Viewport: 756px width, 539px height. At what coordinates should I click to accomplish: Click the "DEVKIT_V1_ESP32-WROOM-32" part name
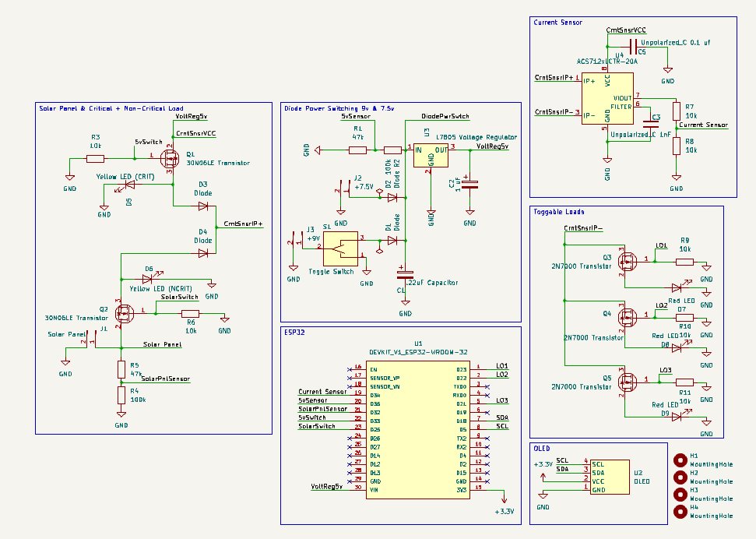[x=418, y=352]
